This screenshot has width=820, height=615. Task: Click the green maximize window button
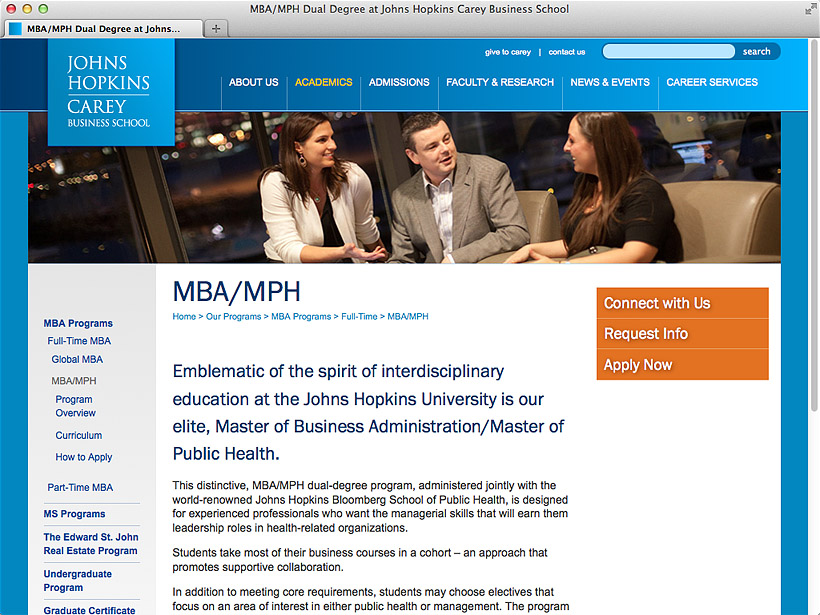(43, 9)
